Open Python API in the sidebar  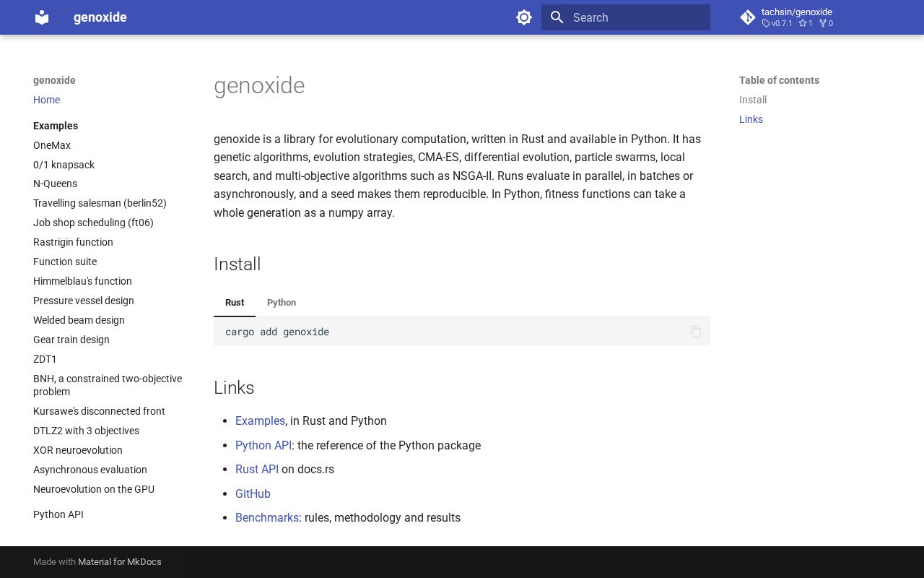[x=58, y=514]
